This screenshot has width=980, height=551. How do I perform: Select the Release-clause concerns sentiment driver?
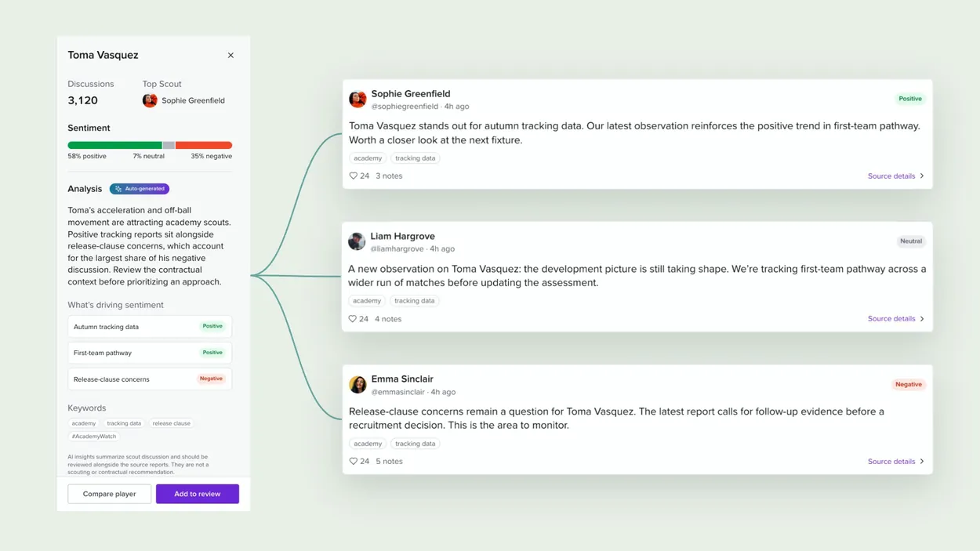pyautogui.click(x=150, y=379)
